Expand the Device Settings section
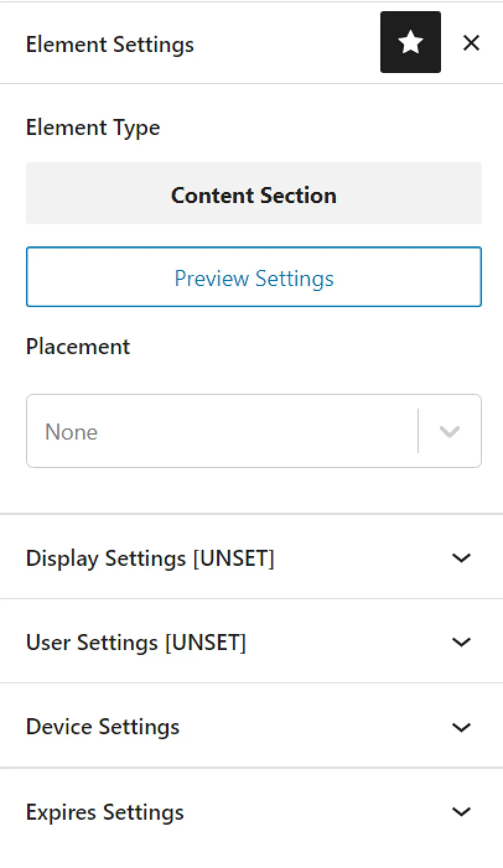 103,727
